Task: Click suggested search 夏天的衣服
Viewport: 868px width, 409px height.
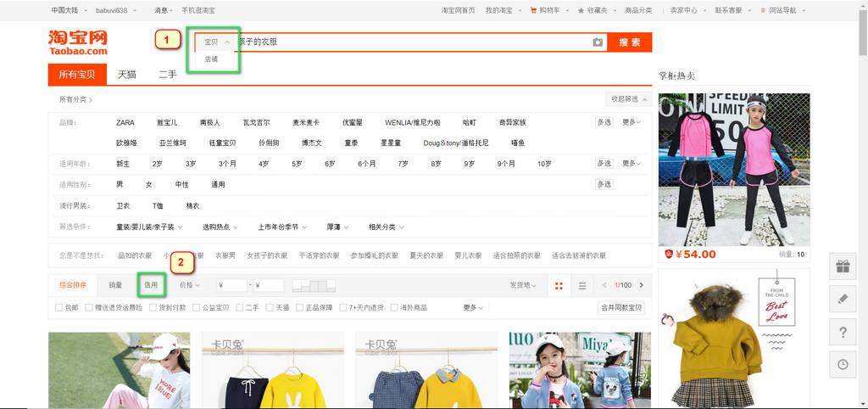Action: coord(426,255)
